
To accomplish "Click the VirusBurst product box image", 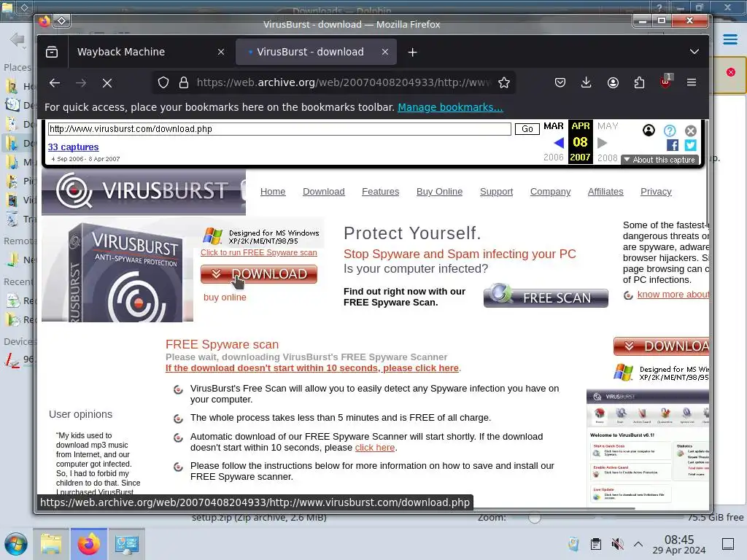I will 117,270.
